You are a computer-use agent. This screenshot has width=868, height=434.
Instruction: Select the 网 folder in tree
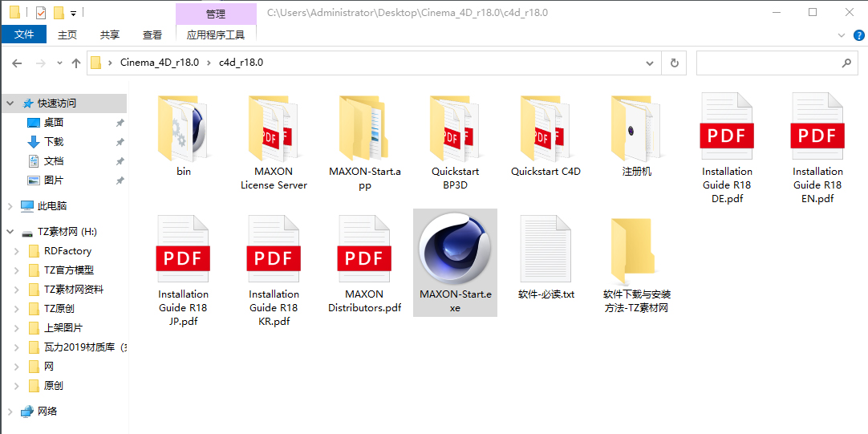tap(49, 367)
